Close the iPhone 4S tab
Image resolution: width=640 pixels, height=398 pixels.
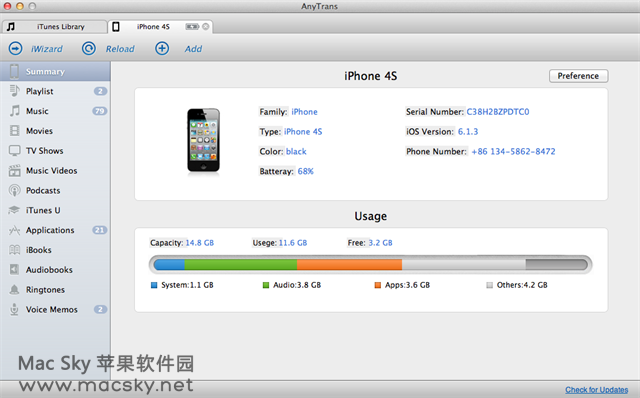point(206,27)
